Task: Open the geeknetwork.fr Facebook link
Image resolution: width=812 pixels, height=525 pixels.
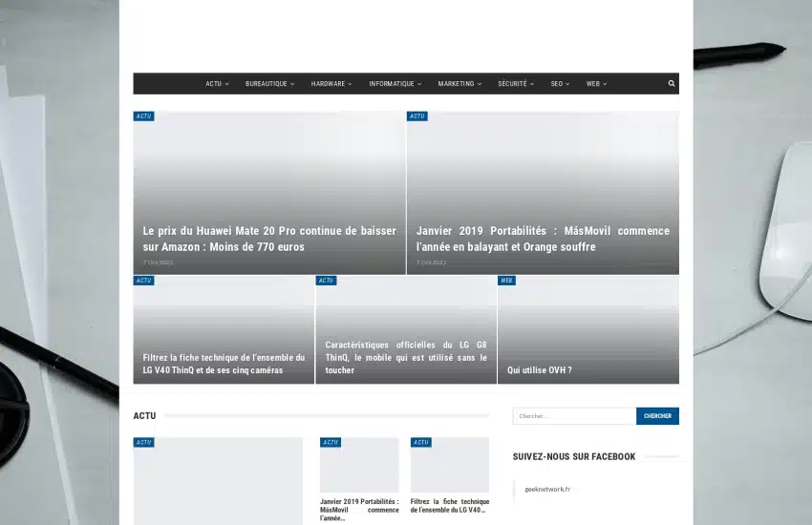Action: tap(547, 489)
